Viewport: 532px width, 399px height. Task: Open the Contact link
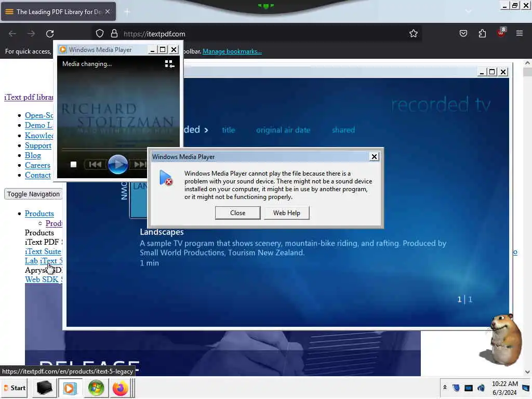(37, 175)
